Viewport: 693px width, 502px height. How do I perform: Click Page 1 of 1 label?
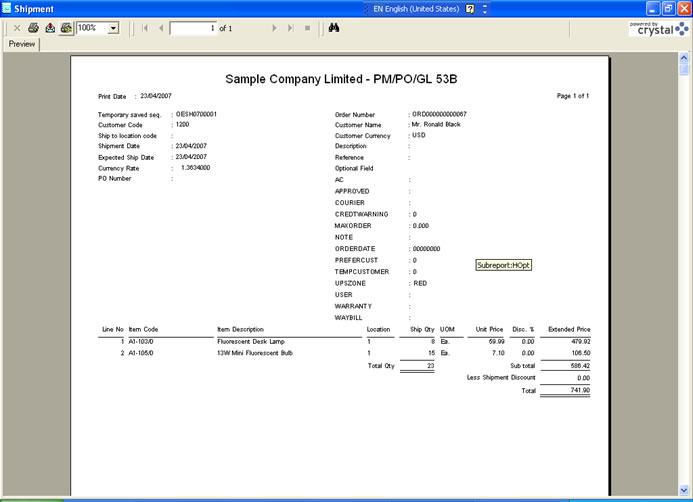pos(572,96)
